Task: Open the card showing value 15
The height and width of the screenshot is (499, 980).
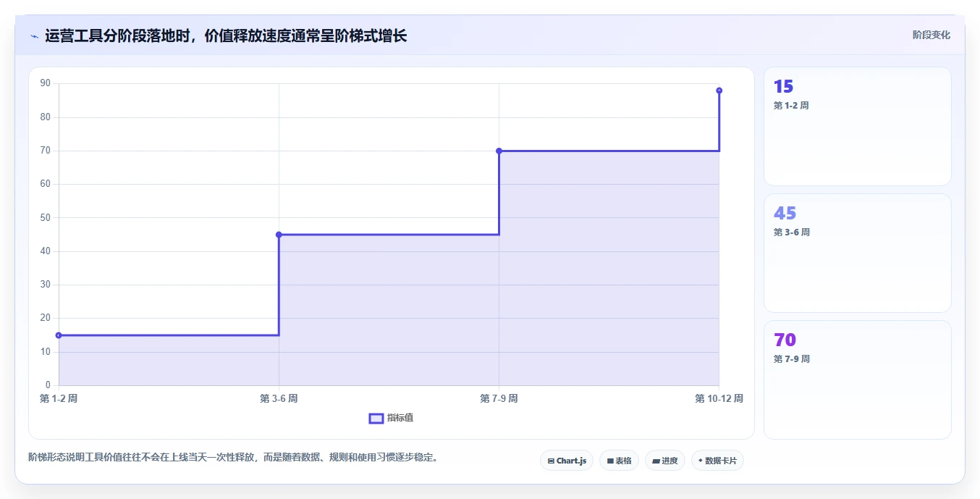Action: pos(858,127)
